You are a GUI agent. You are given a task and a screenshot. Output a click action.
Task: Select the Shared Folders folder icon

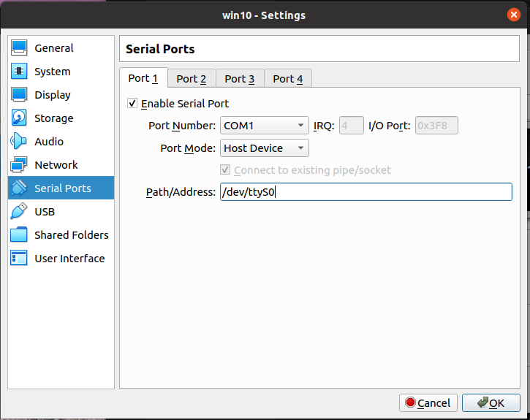pos(19,234)
